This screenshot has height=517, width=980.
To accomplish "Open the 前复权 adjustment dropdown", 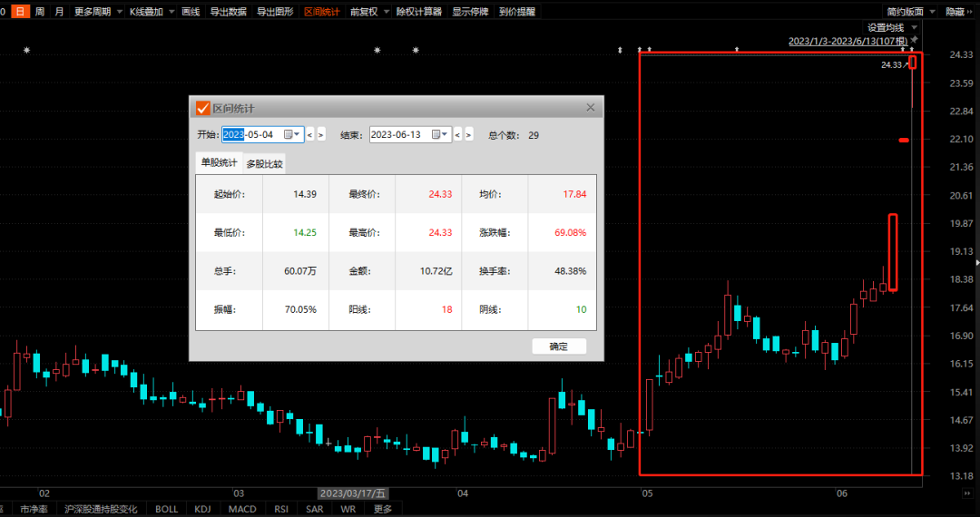I will pos(368,11).
